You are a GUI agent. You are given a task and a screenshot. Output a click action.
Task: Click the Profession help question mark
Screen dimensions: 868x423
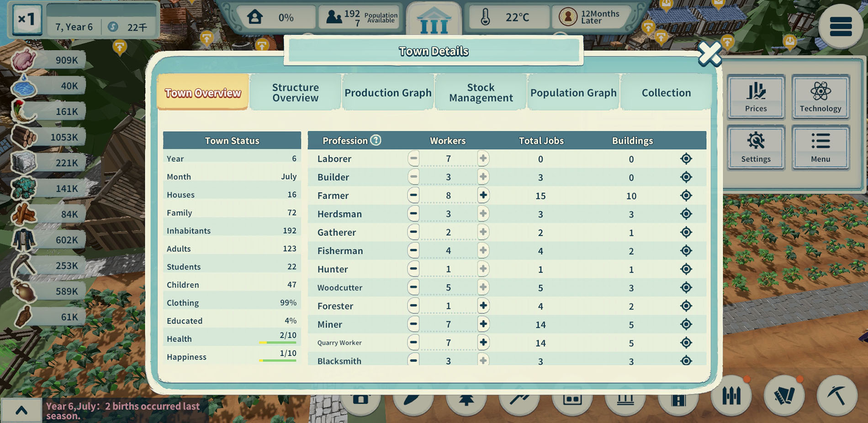tap(376, 140)
